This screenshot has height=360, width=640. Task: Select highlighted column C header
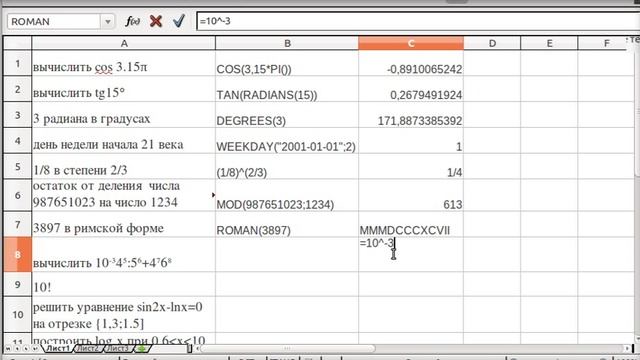tap(411, 43)
